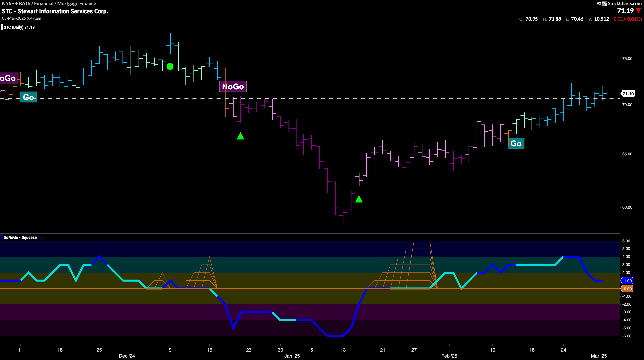
Task: Click the date label 10 in February
Action: 492,350
